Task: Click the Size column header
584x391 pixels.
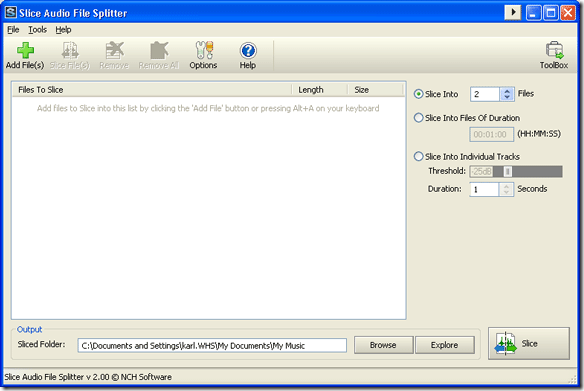Action: click(375, 90)
